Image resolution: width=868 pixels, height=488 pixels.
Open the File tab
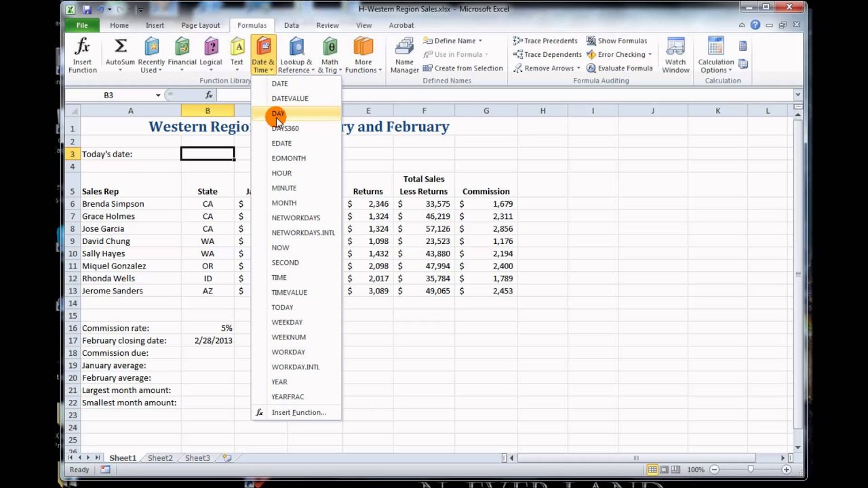tap(81, 25)
